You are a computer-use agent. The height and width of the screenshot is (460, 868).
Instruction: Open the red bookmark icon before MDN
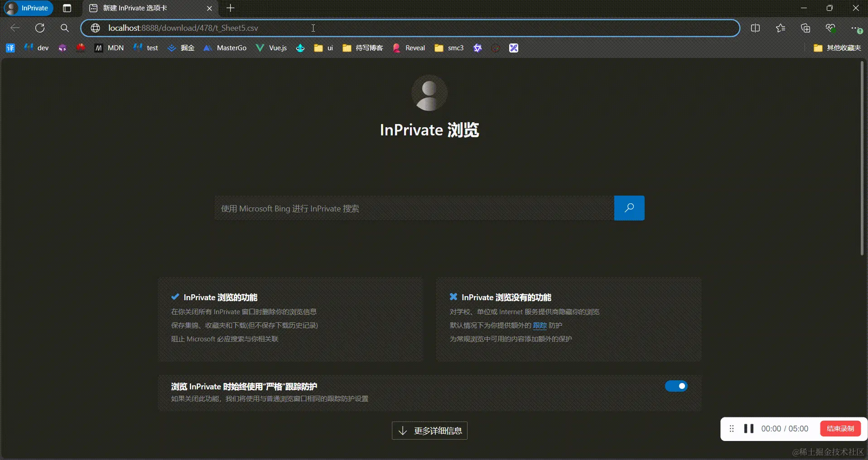pyautogui.click(x=81, y=48)
